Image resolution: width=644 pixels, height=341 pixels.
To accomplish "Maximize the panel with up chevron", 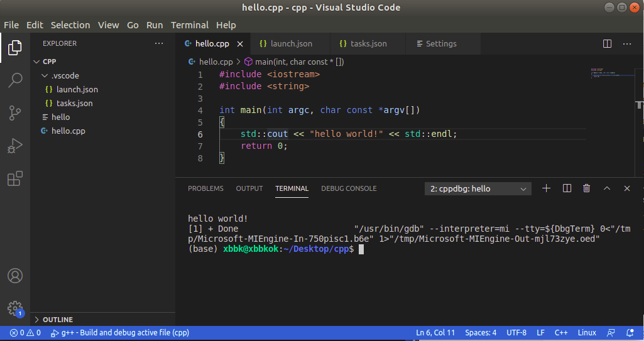I will point(607,188).
